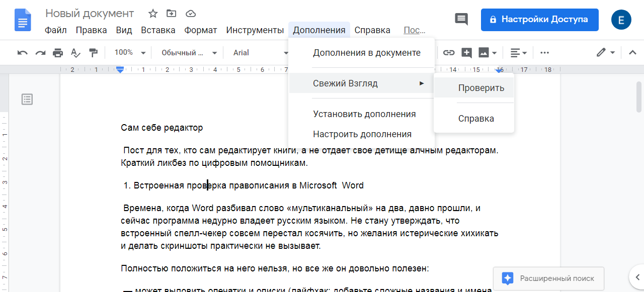This screenshot has width=644, height=292.
Task: Click the Расширенный поиск button
Action: [548, 278]
